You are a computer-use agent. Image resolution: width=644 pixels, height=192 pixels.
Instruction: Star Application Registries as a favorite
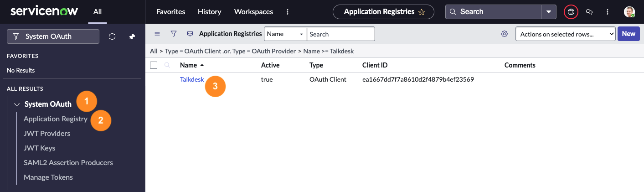[x=422, y=12]
